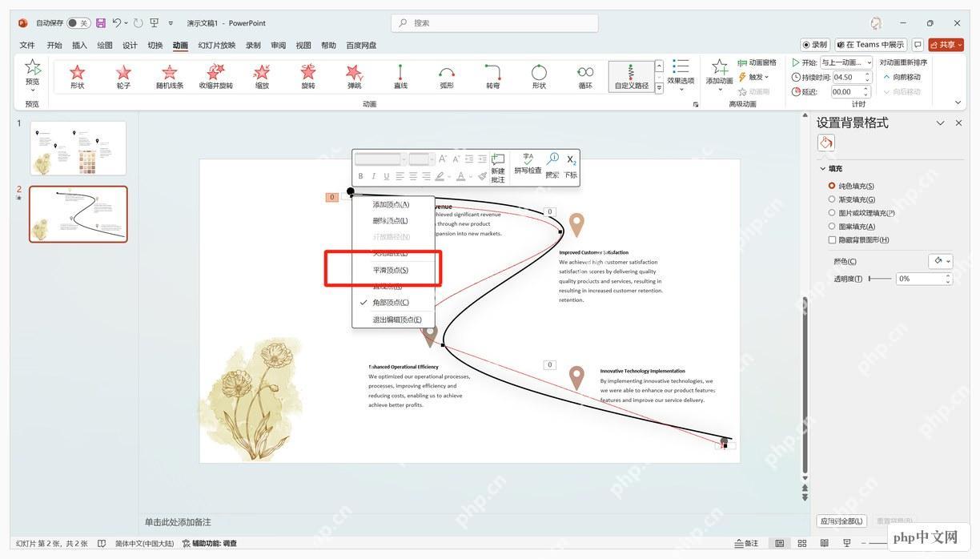Run 拼写检查 spell check from mini toolbar
This screenshot has height=559, width=980.
(x=528, y=164)
